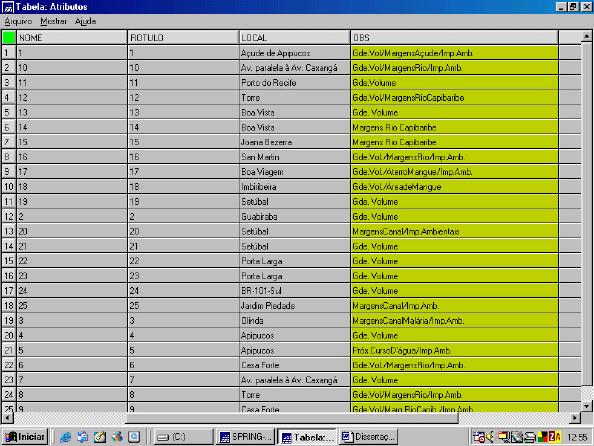Select the OBS column header

(454, 38)
